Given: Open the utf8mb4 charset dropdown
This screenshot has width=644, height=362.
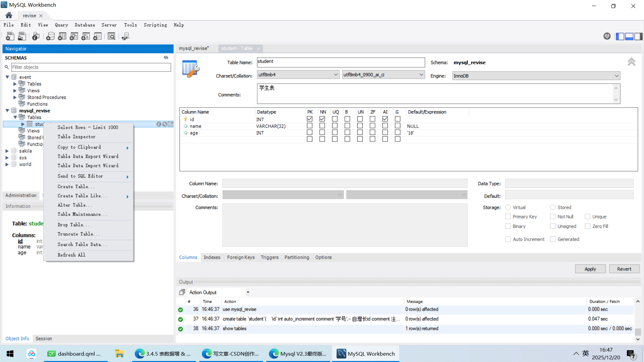Looking at the screenshot, I should [x=298, y=74].
